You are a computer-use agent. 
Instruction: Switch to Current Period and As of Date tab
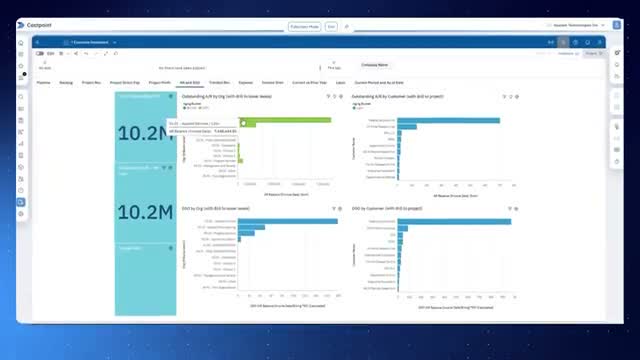tap(379, 82)
